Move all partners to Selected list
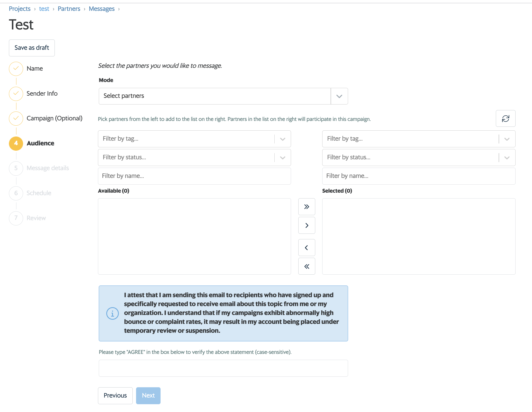532x412 pixels. click(x=307, y=207)
